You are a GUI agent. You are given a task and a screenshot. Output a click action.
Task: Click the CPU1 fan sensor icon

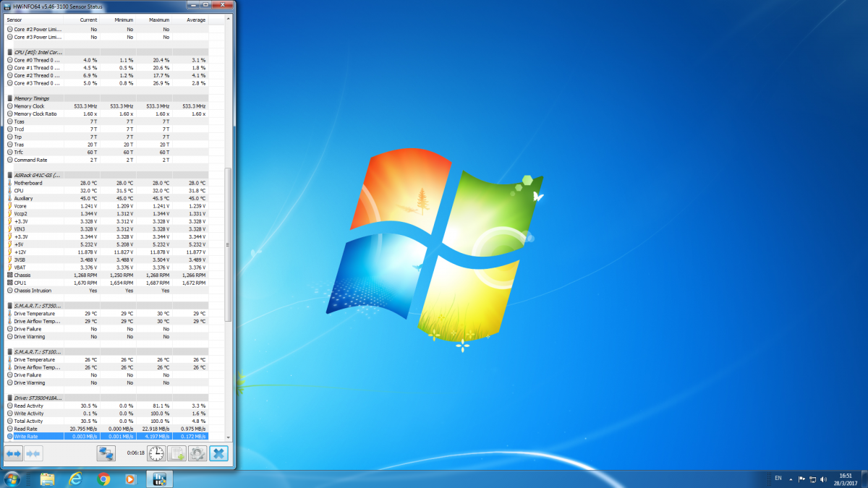pos(10,283)
